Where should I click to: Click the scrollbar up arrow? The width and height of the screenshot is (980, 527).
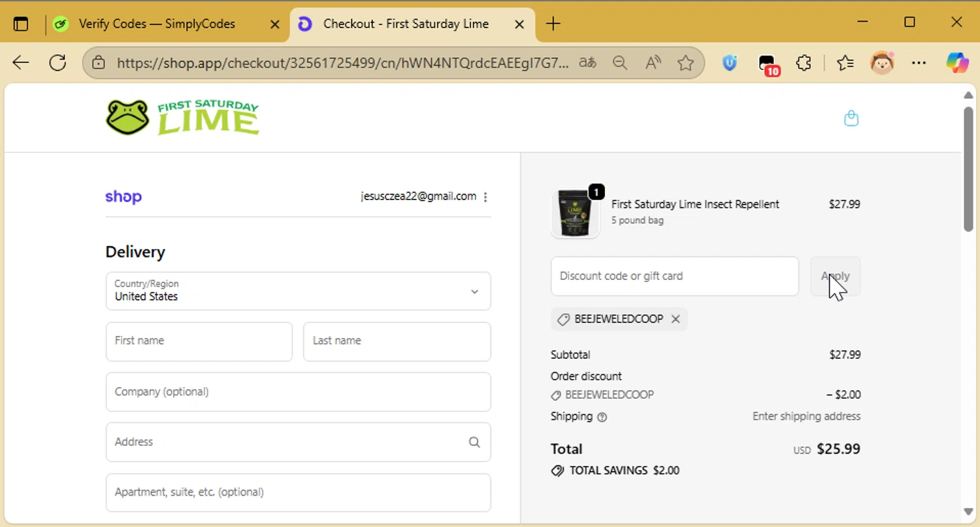pyautogui.click(x=968, y=95)
